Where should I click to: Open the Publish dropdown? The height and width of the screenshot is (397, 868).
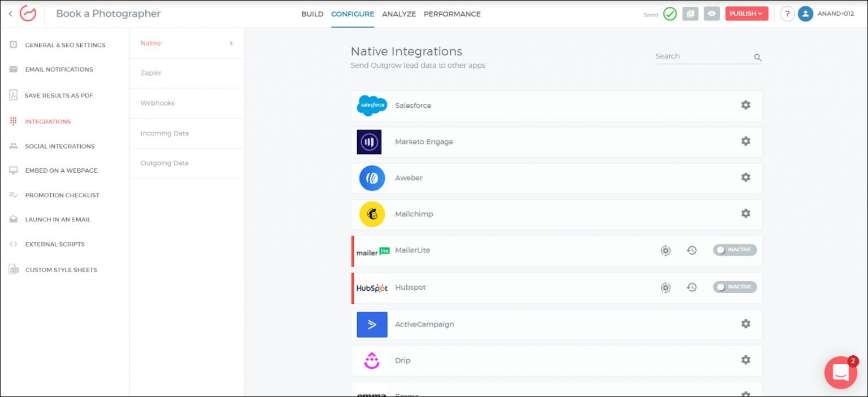[746, 14]
